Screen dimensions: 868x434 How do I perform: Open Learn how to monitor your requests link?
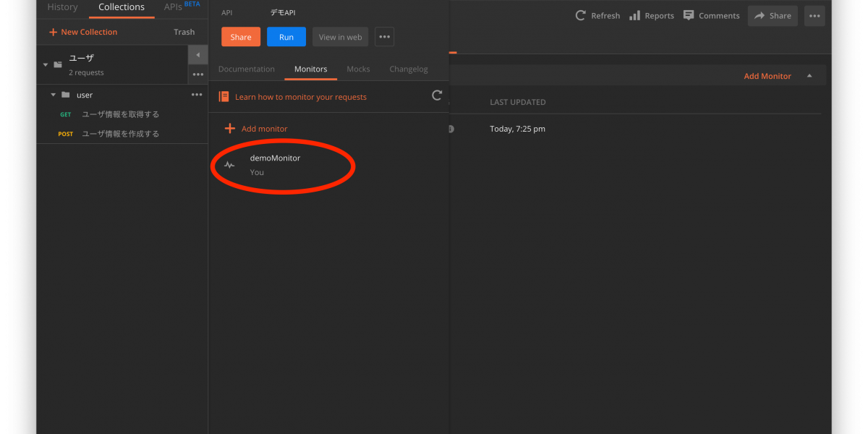click(x=300, y=97)
